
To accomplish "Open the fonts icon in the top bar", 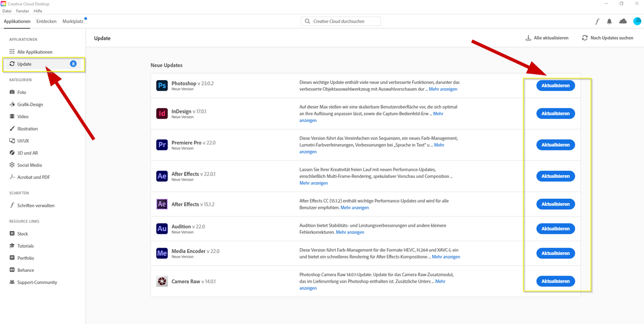I will pyautogui.click(x=597, y=21).
